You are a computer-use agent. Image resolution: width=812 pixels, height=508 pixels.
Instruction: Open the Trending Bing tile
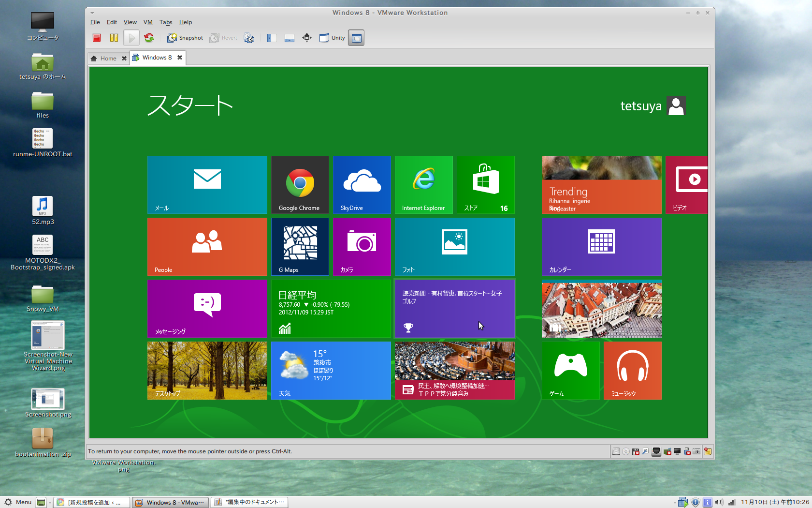[x=602, y=185]
